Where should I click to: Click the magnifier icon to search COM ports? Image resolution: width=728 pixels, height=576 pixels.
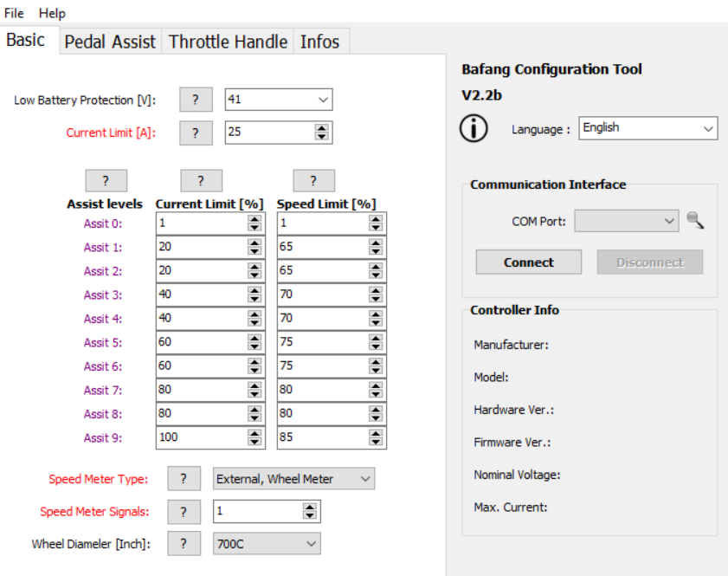tap(695, 221)
